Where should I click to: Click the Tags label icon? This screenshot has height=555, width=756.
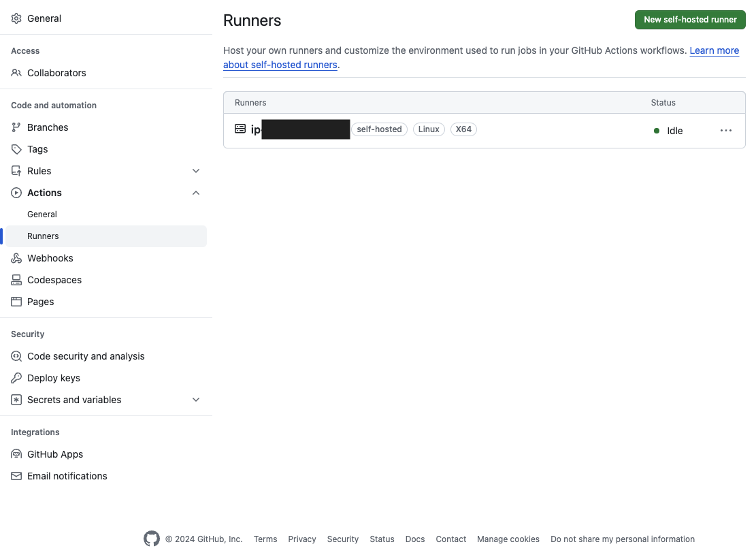point(16,149)
